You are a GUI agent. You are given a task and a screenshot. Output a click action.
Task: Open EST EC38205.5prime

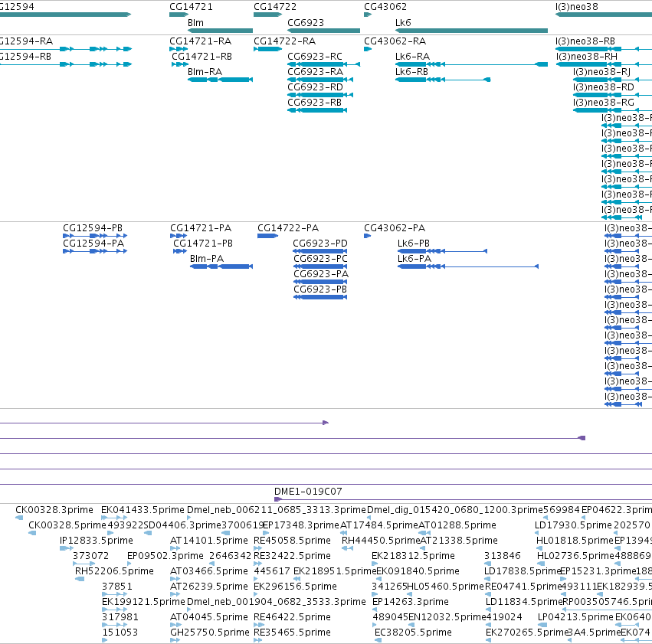(x=413, y=633)
